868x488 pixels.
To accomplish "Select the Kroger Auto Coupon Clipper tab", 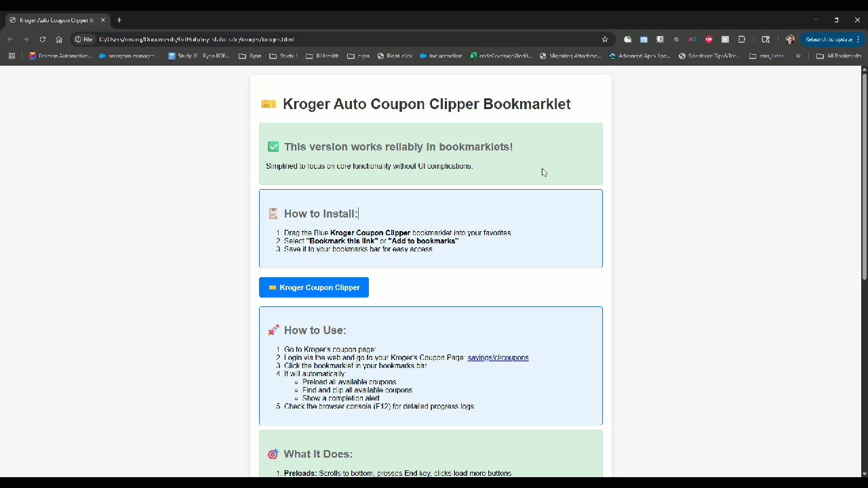I will tap(56, 20).
